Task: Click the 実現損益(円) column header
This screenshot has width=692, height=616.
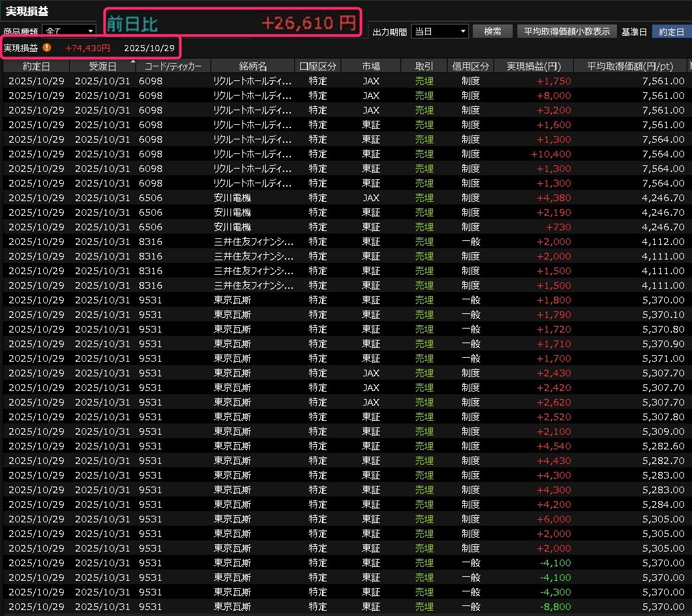Action: (x=534, y=66)
